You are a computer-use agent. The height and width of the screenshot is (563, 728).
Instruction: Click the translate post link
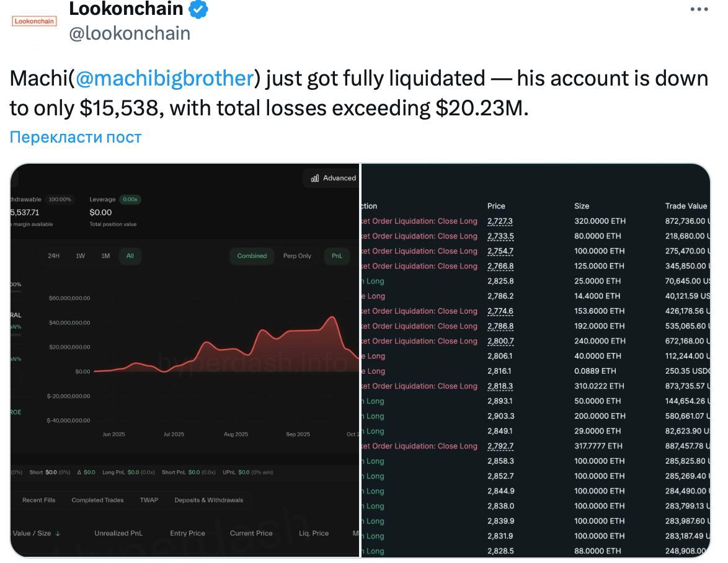[76, 137]
